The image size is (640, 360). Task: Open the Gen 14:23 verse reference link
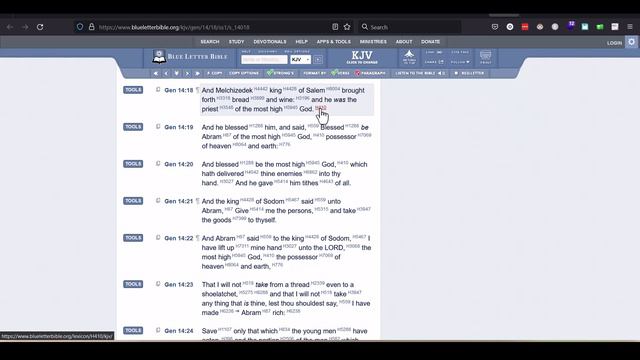(178, 284)
